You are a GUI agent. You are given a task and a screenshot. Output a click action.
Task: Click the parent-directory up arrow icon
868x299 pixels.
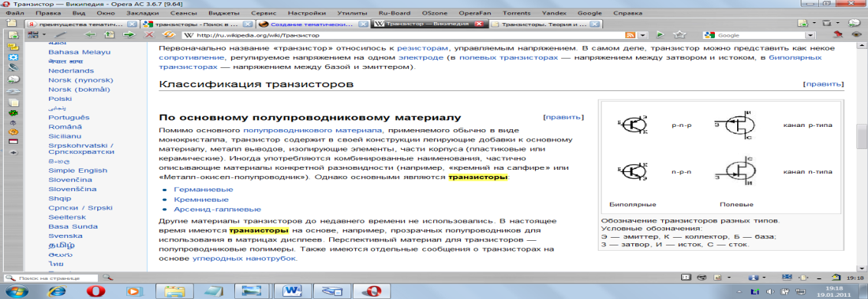coord(109,35)
